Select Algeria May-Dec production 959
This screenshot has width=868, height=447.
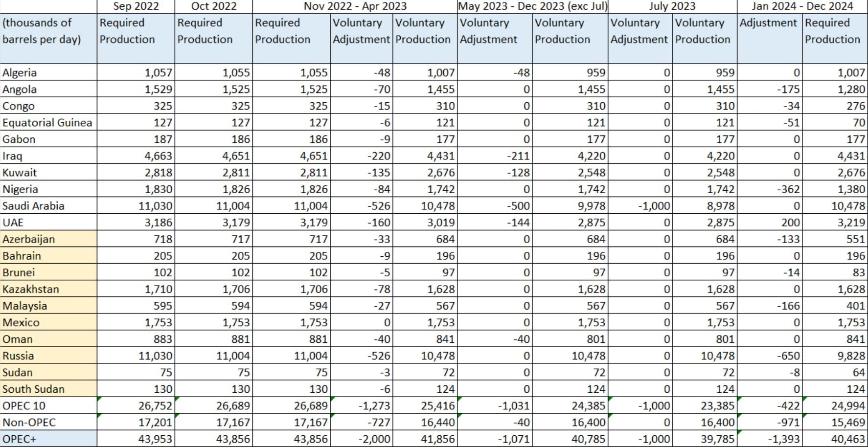[570, 72]
